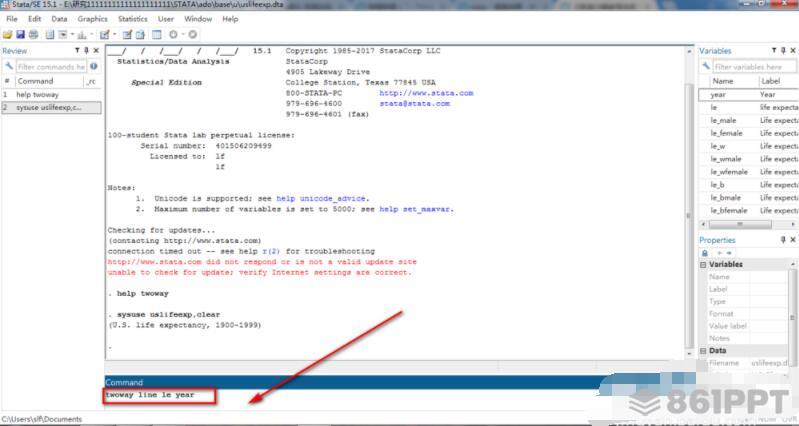Click the wrench icon in Review panel
Screen dimensions: 799x426
coord(9,66)
